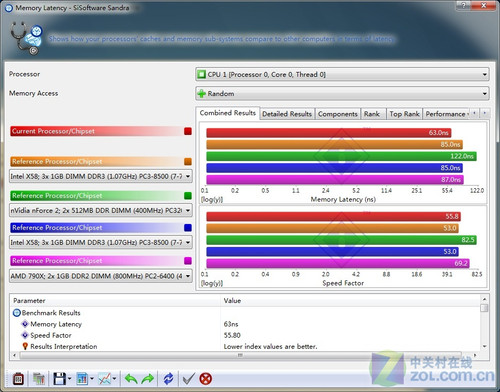Image resolution: width=500 pixels, height=392 pixels.
Task: Toggle the orange Reference Processor/Chipset checkbox
Action: 188,161
